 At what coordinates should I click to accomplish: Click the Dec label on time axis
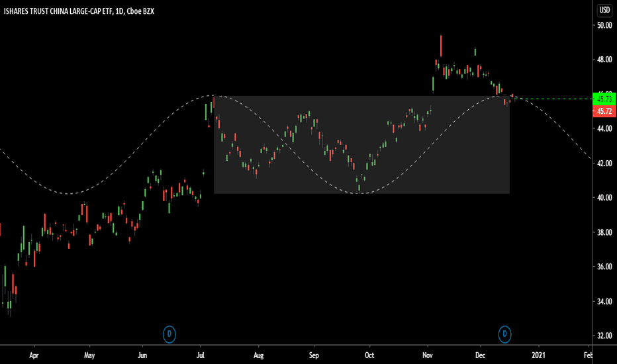(480, 355)
